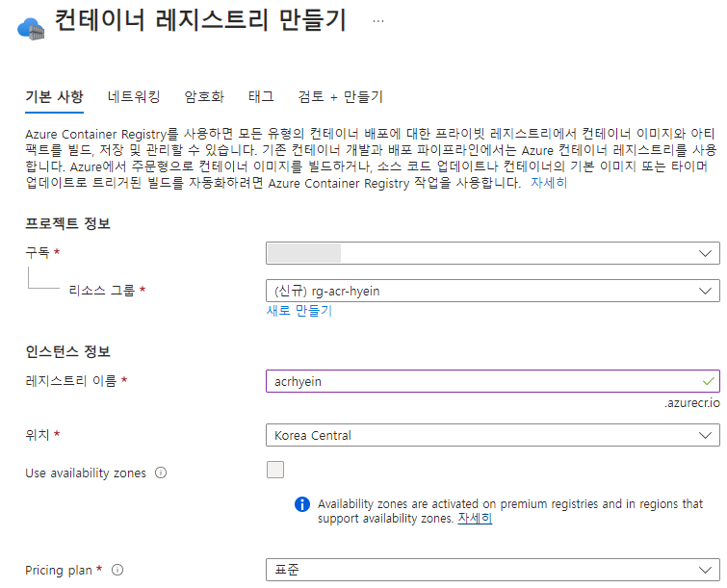The image size is (727, 588).
Task: Click the Use availability zones label
Action: tap(86, 473)
